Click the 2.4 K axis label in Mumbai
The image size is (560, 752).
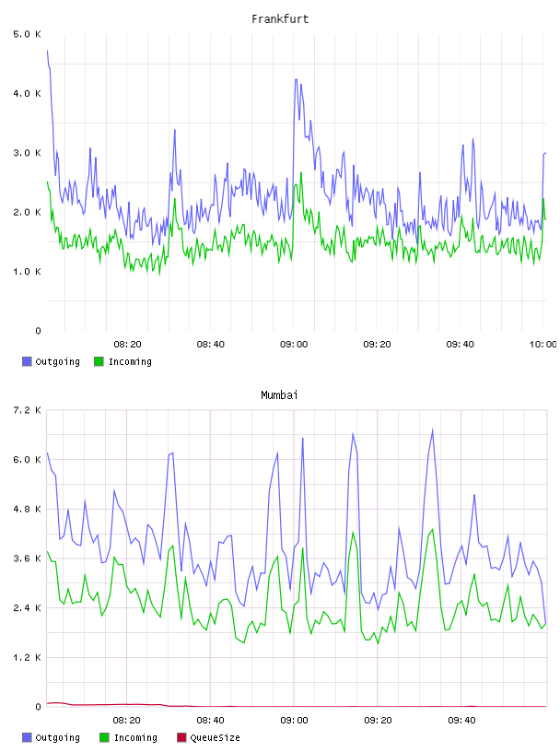pyautogui.click(x=28, y=607)
